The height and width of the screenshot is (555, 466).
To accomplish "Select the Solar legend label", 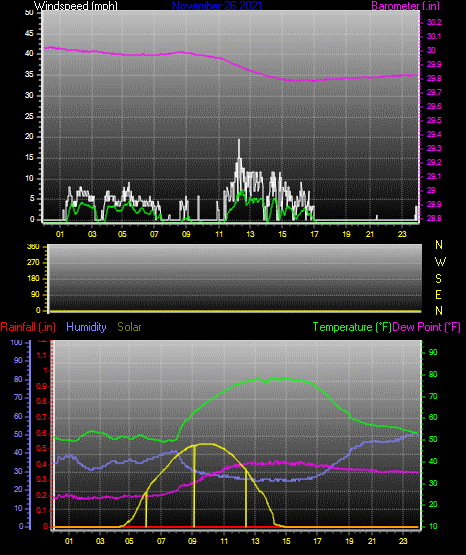I will click(x=129, y=327).
